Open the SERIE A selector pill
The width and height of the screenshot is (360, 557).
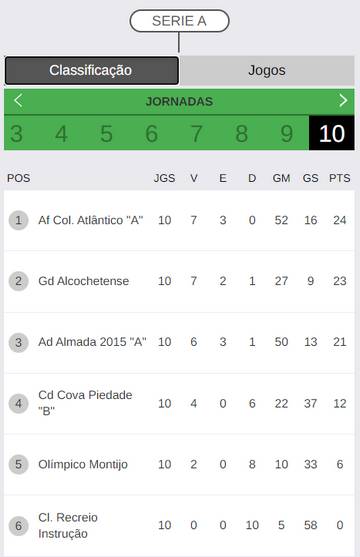[179, 21]
